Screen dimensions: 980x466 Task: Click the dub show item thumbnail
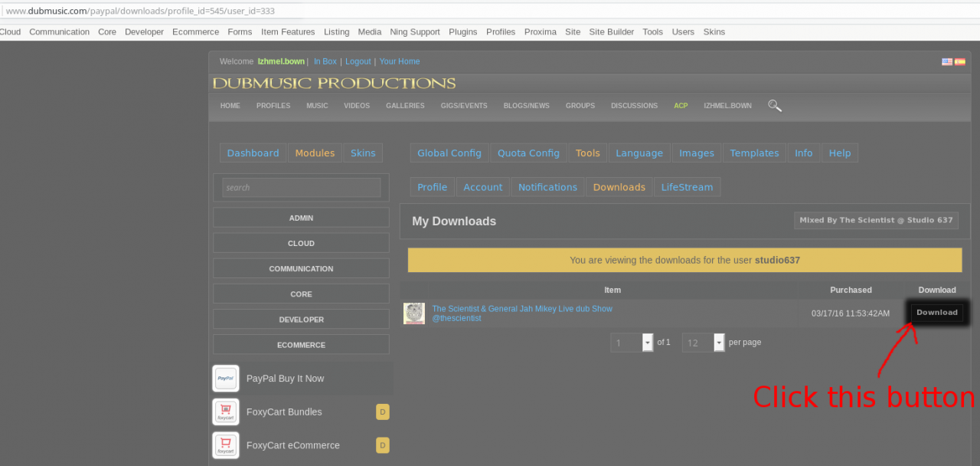tap(414, 313)
